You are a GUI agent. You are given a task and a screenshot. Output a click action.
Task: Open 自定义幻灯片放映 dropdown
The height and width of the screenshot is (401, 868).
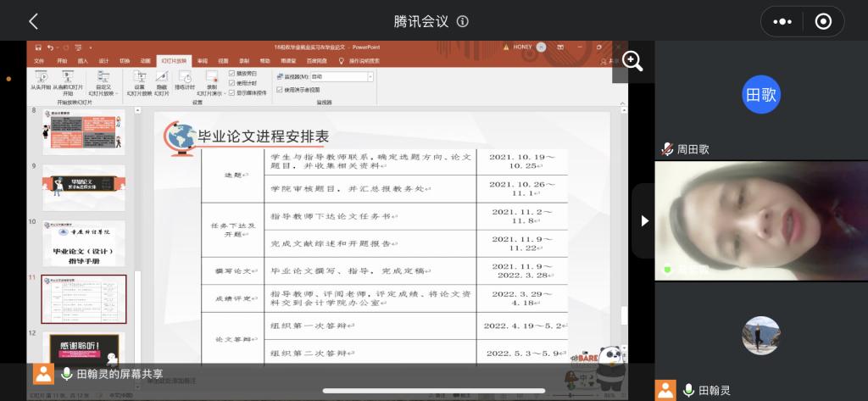point(103,83)
